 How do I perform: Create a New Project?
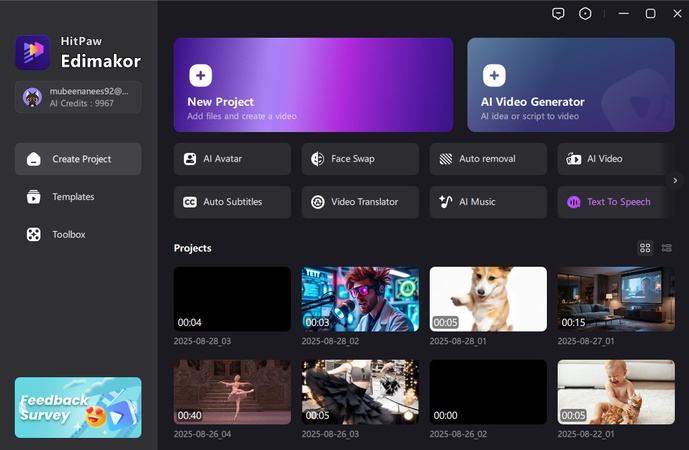click(313, 85)
